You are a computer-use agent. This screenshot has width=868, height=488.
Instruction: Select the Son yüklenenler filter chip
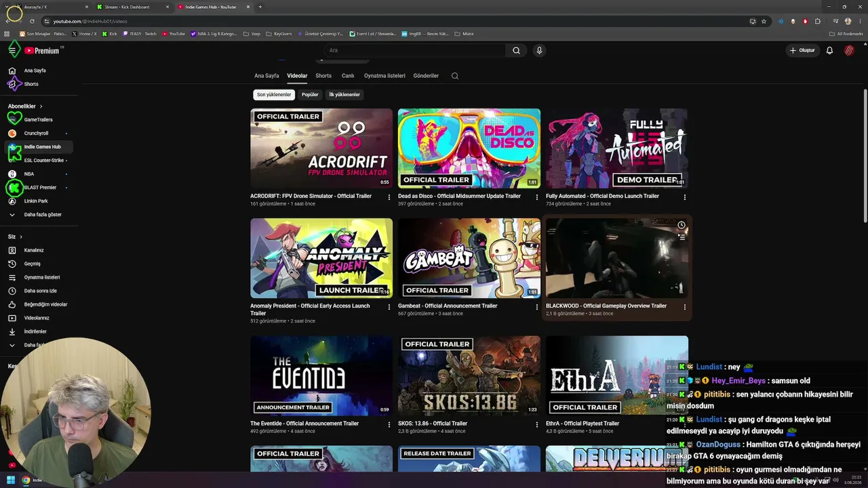(274, 95)
